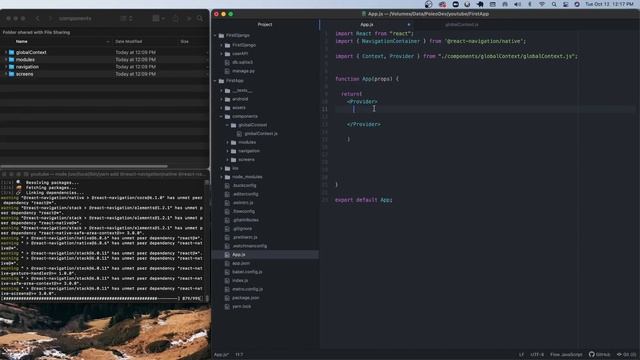Expand the userAPI folder arrow
Viewport: 640px width, 360px height.
(x=222, y=53)
